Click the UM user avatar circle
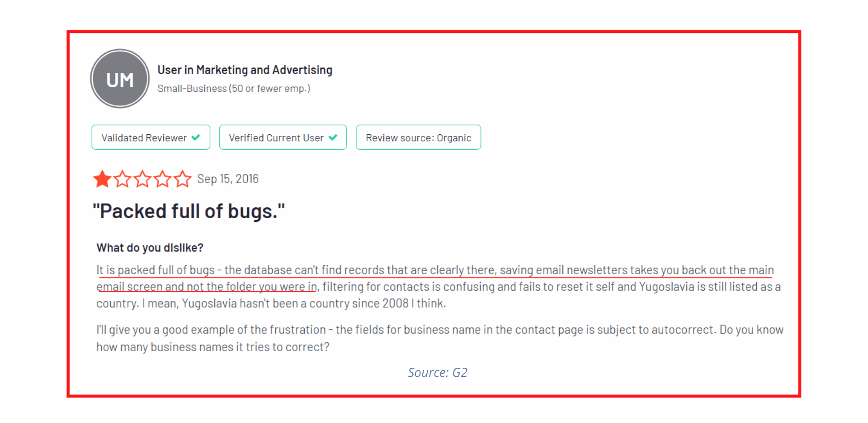The height and width of the screenshot is (423, 868). [120, 79]
